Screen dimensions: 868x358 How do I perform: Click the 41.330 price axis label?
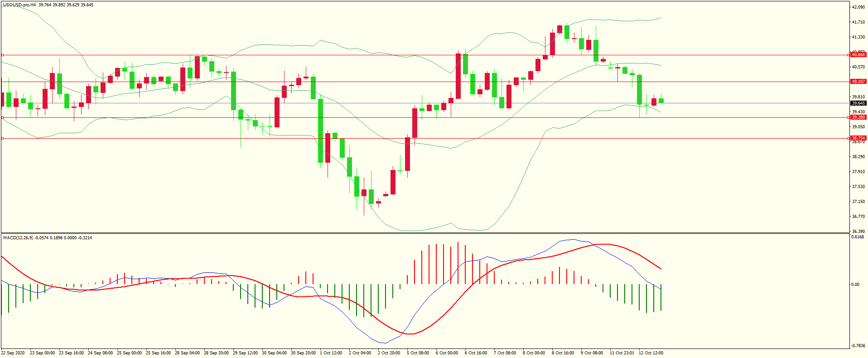coord(858,37)
